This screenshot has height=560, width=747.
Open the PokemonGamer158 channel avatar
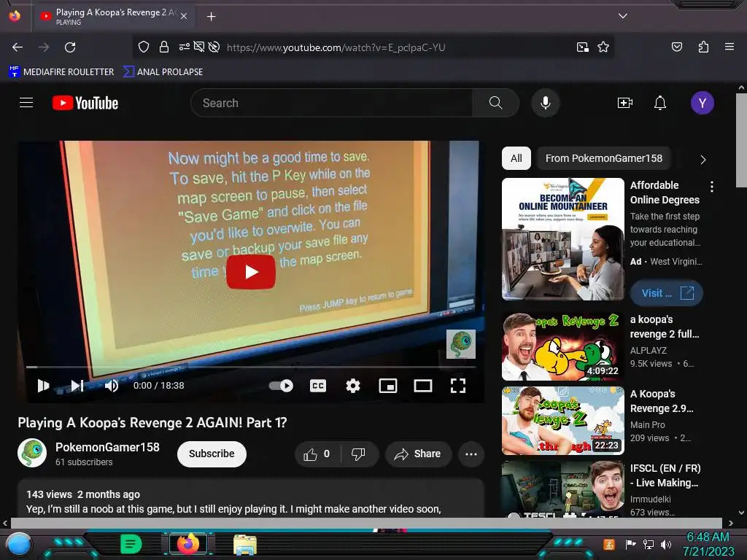(32, 453)
